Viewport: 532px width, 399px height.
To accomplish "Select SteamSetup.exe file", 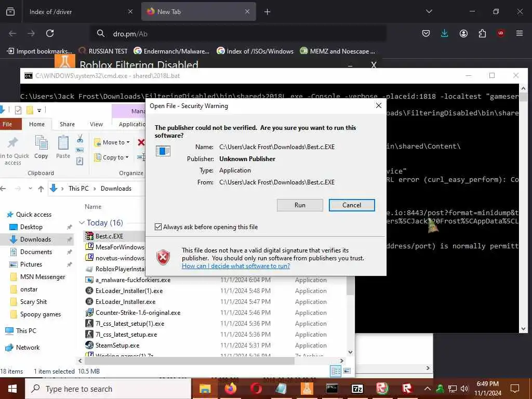I will [117, 345].
